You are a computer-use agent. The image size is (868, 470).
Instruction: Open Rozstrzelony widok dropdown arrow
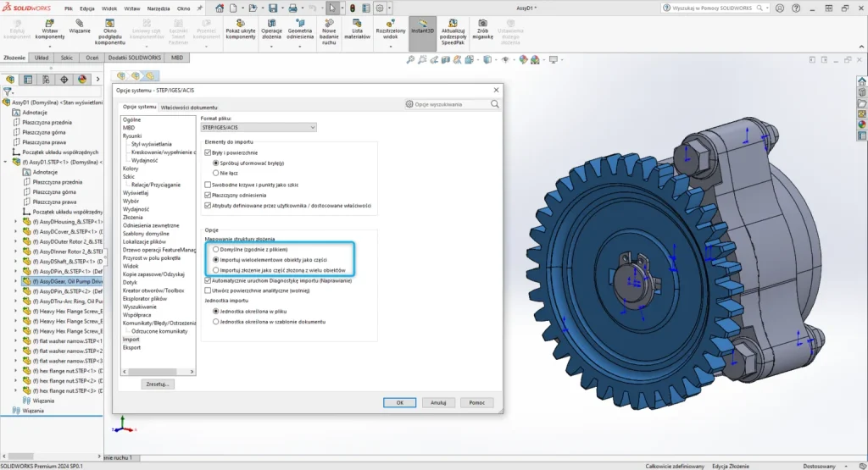point(390,47)
